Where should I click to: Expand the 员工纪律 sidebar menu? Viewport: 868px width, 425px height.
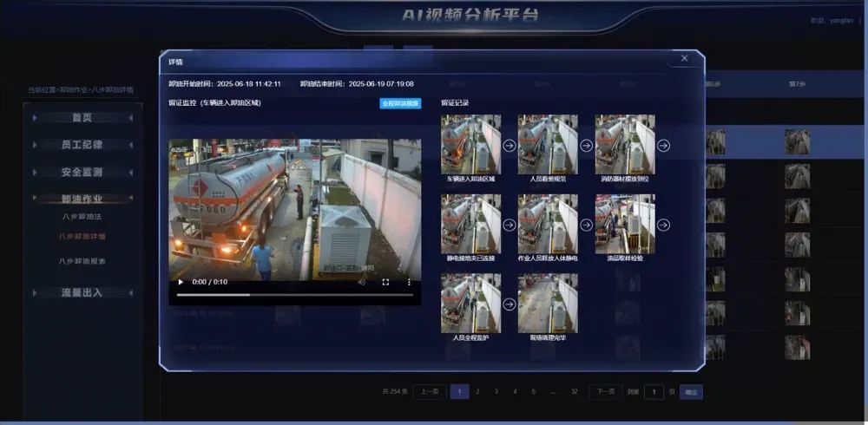(82, 145)
